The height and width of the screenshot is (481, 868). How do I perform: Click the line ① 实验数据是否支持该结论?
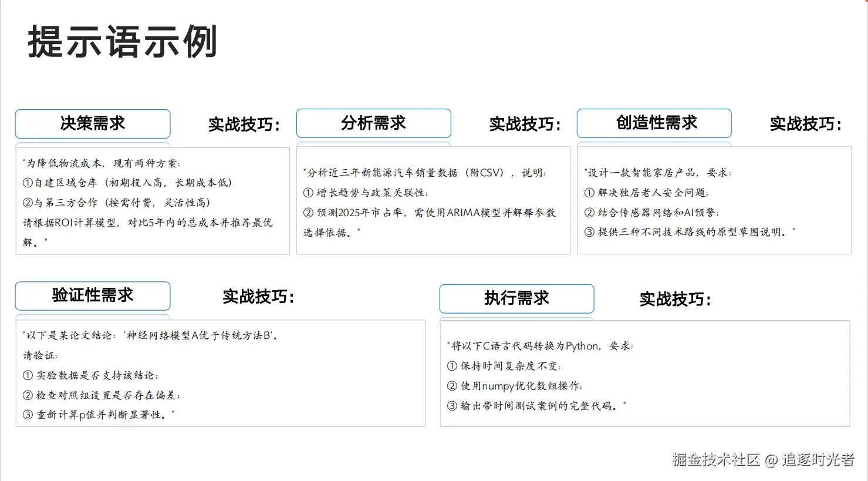coord(90,375)
